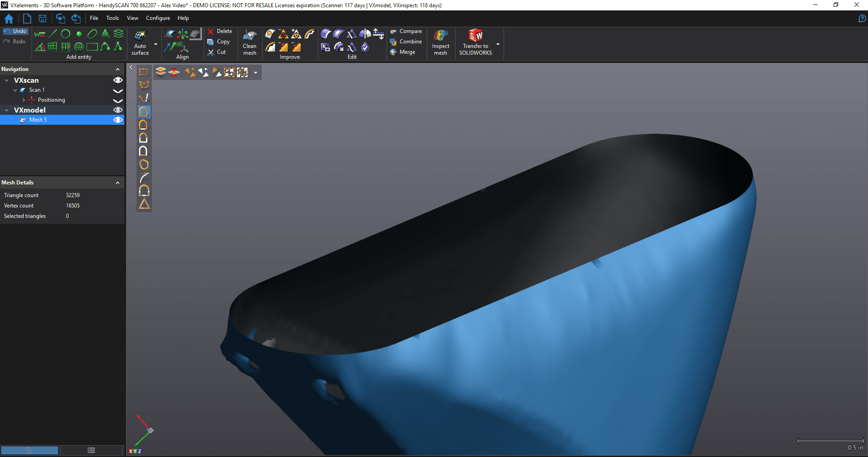Image resolution: width=868 pixels, height=457 pixels.
Task: Hide the VXscan node visibility
Action: click(118, 80)
